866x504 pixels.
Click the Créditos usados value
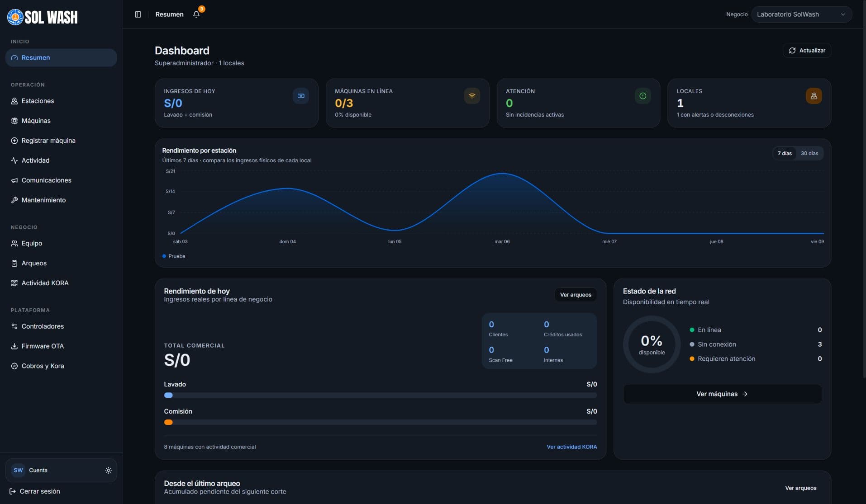coord(547,325)
